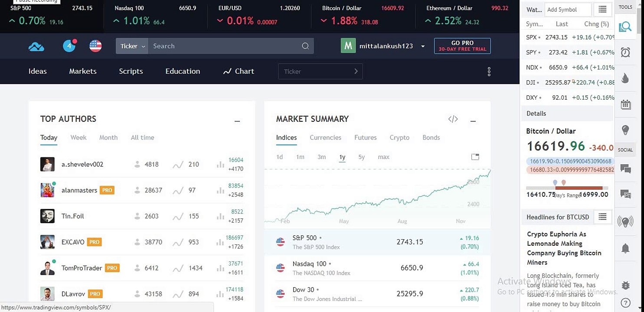Select the All time tab

[143, 137]
